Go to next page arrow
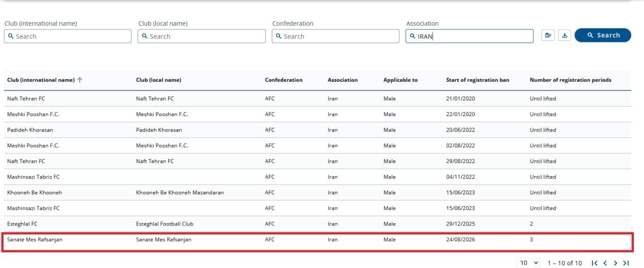Screen dimensions: 644x268 pyautogui.click(x=615, y=263)
